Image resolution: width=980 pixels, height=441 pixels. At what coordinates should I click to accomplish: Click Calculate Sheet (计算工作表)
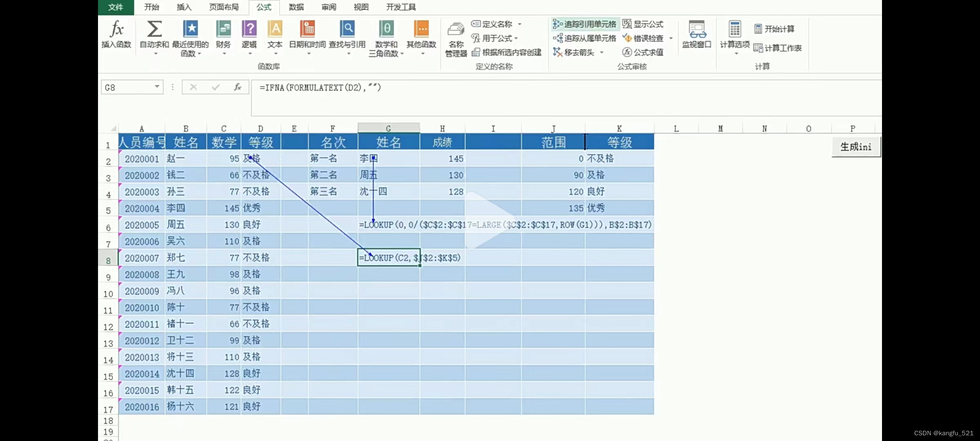click(x=777, y=48)
